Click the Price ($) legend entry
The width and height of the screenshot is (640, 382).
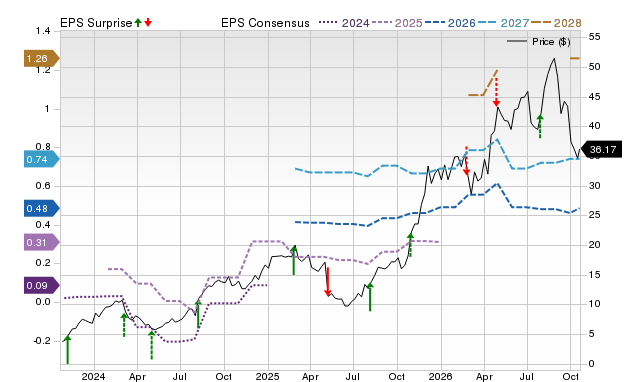[x=539, y=42]
